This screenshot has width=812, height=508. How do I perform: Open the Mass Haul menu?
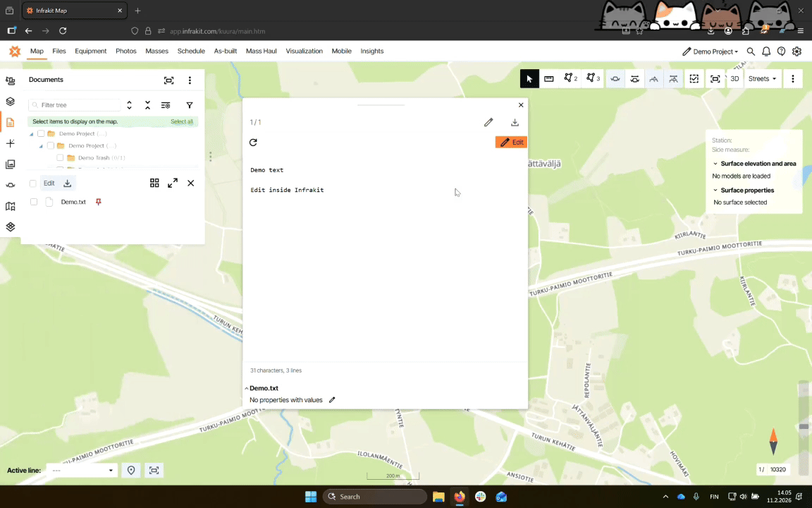(261, 52)
